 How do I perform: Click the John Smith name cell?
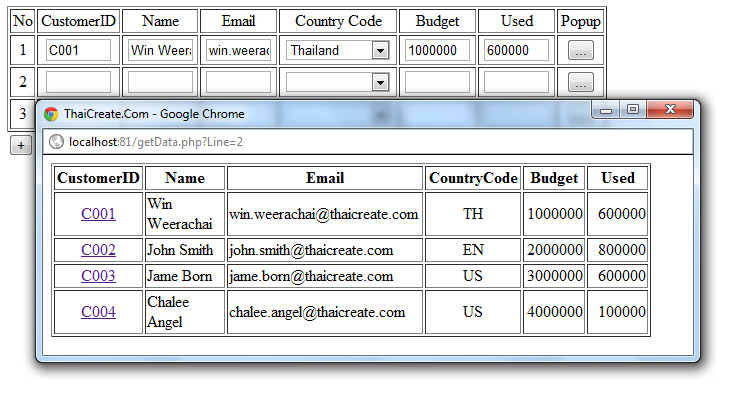pyautogui.click(x=185, y=250)
